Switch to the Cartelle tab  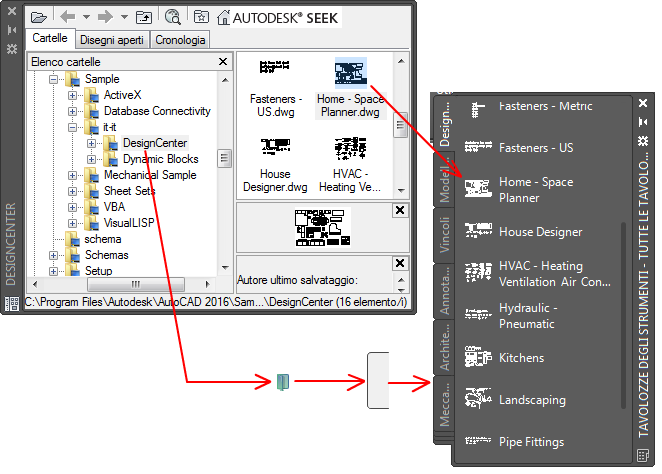point(50,38)
